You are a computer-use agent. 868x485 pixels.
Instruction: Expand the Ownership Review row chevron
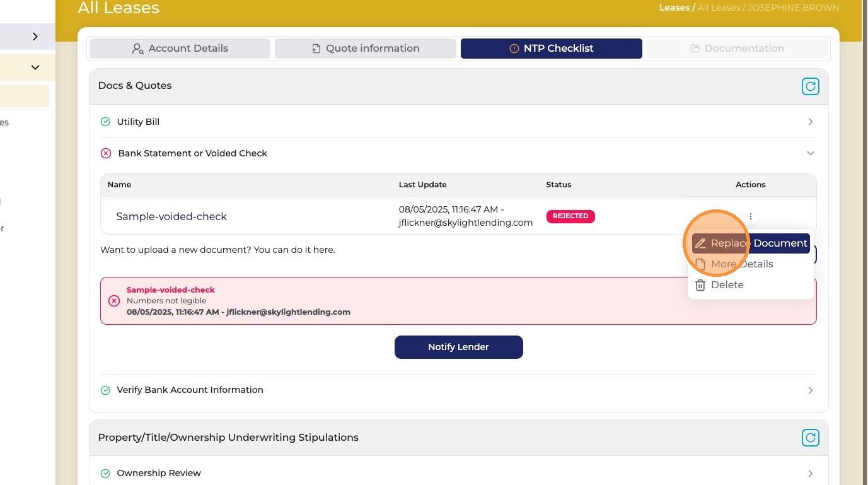pos(811,473)
